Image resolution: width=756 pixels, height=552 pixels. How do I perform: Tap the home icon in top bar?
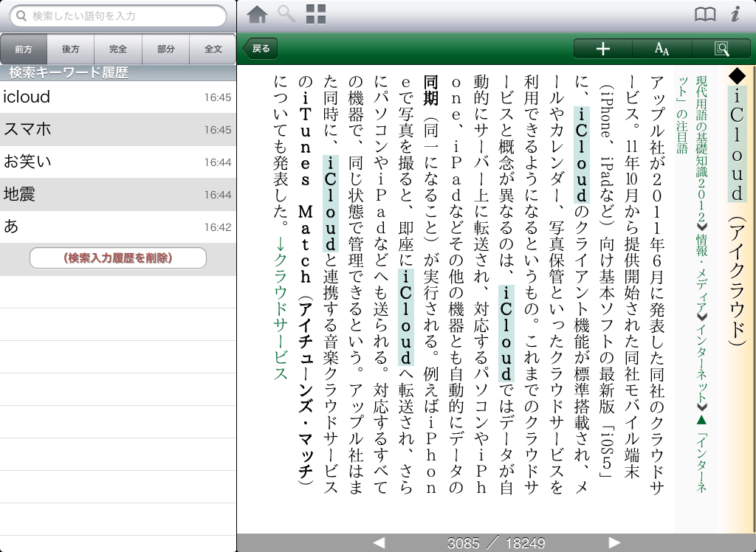pos(257,14)
